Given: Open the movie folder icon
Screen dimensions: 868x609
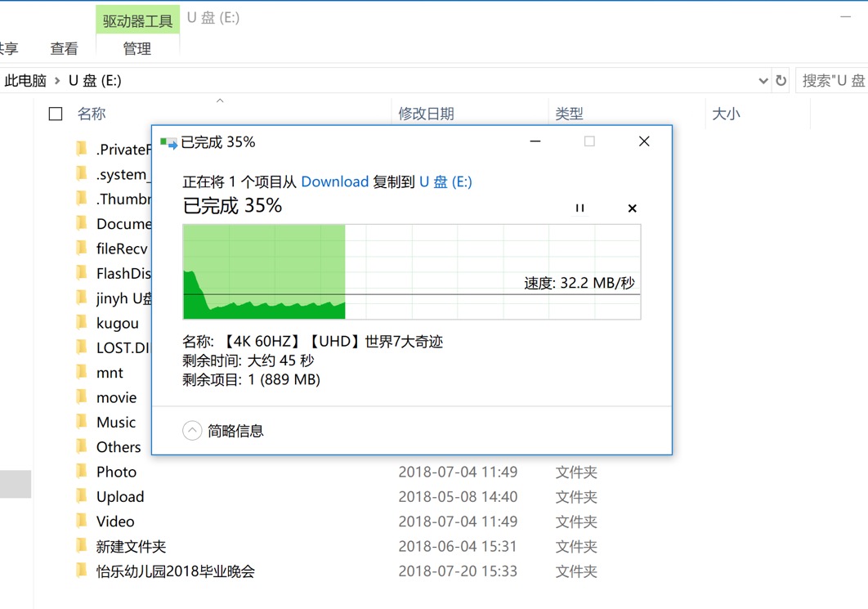Looking at the screenshot, I should point(83,396).
